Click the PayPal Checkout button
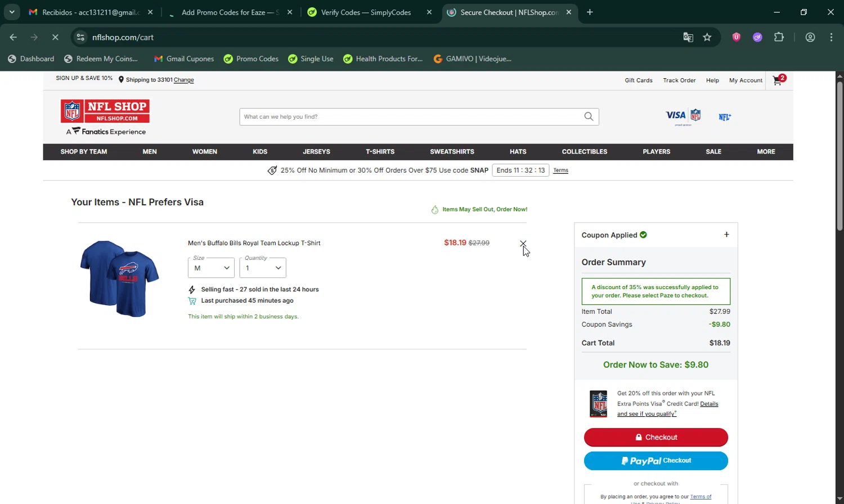Viewport: 844px width, 504px height. click(656, 461)
